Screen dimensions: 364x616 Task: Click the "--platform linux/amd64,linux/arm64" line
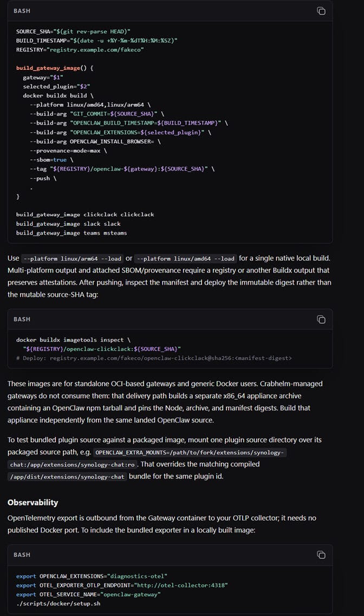point(90,105)
